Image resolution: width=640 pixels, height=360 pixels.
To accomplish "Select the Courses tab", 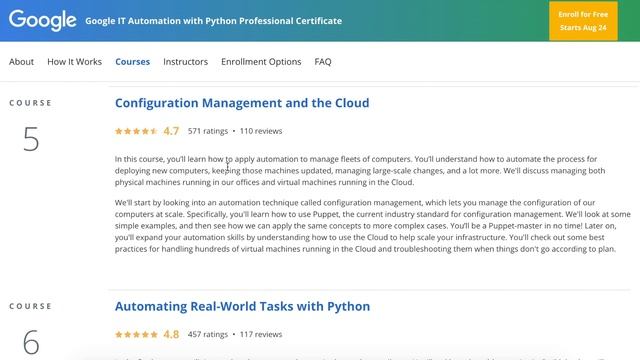I will 132,62.
